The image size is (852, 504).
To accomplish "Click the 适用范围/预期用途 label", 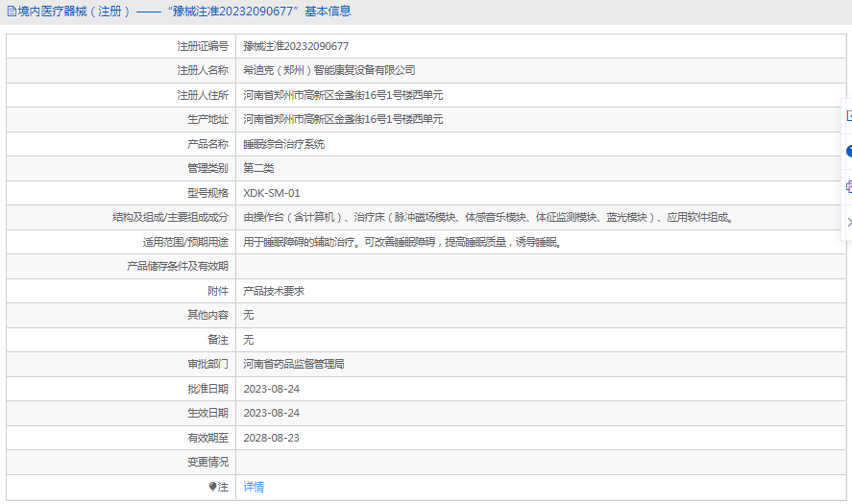I will click(185, 242).
